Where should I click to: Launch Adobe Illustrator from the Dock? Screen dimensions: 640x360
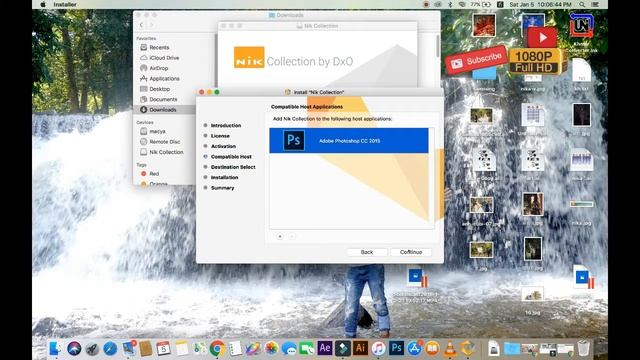pos(360,348)
